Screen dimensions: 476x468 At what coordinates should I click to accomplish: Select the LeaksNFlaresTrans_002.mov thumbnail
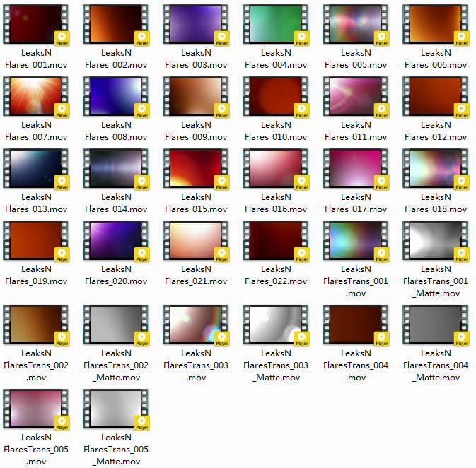click(x=35, y=324)
